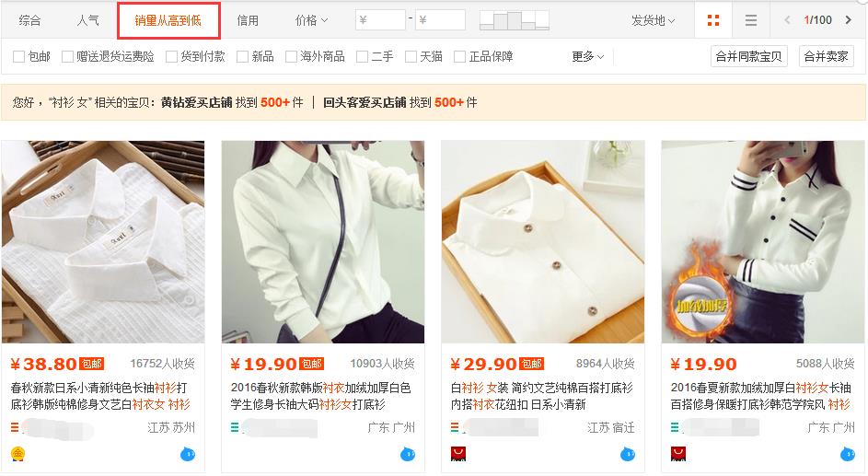Click the price distribution histogram bar
This screenshot has width=868, height=476.
[x=515, y=20]
